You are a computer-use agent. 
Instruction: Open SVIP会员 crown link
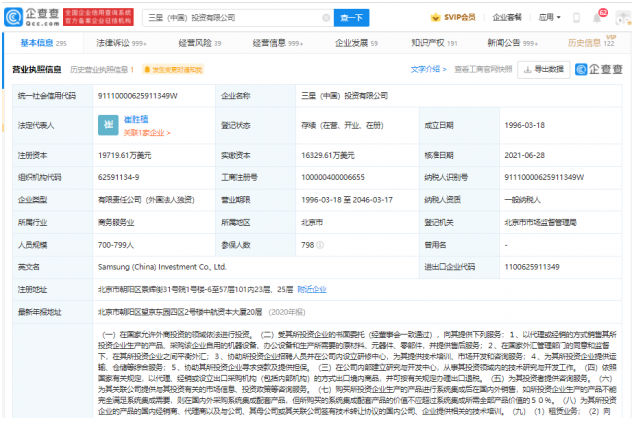[x=453, y=17]
